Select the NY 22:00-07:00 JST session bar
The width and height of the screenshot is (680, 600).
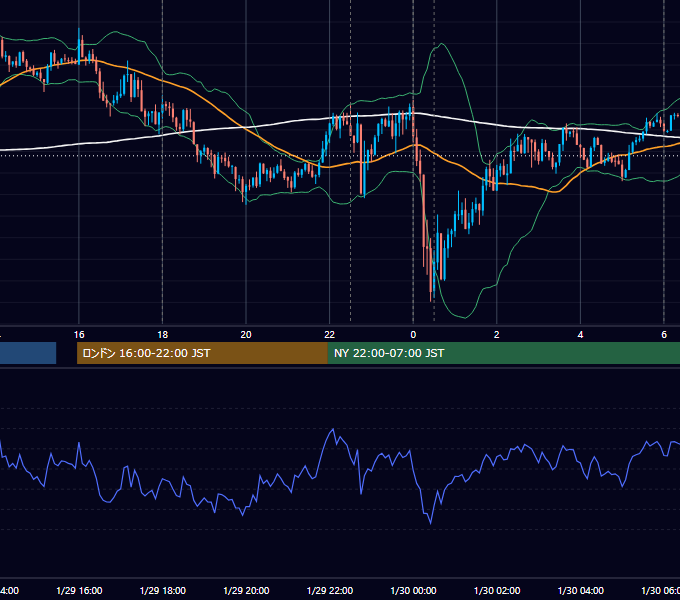coord(503,353)
